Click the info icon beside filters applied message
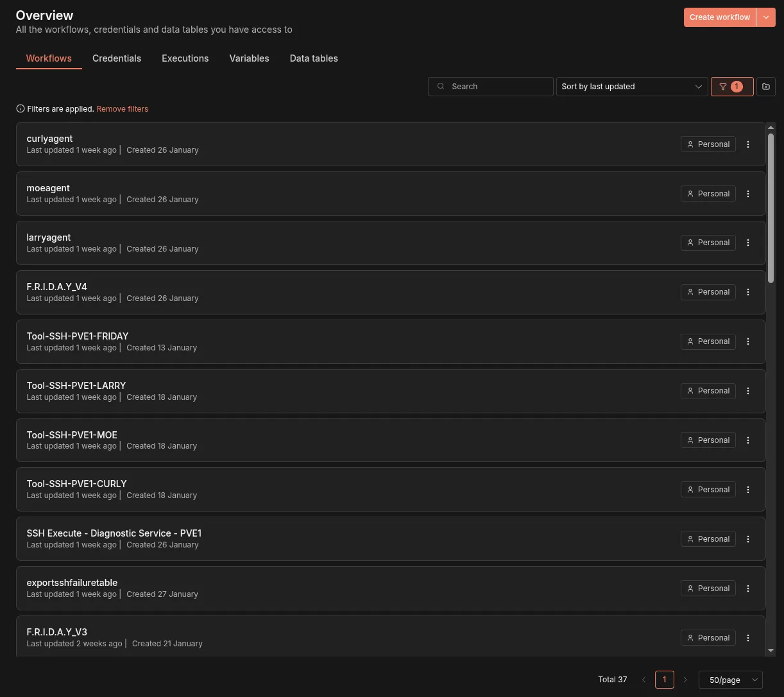784x697 pixels. coord(20,108)
